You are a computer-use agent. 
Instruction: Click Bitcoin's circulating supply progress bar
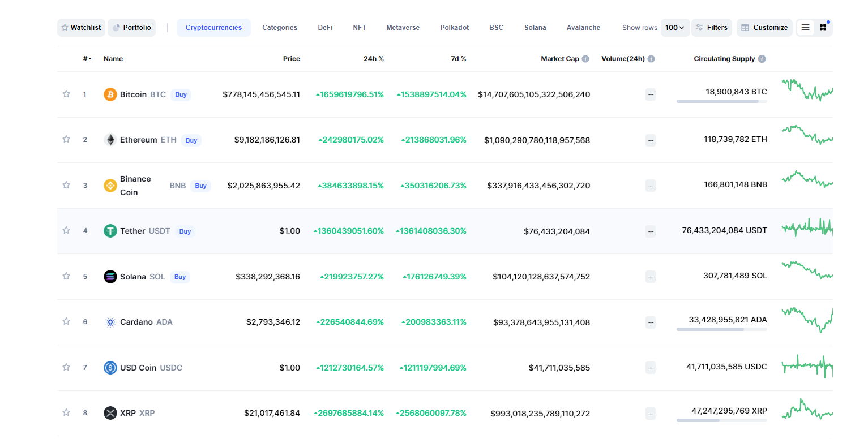[x=721, y=101]
